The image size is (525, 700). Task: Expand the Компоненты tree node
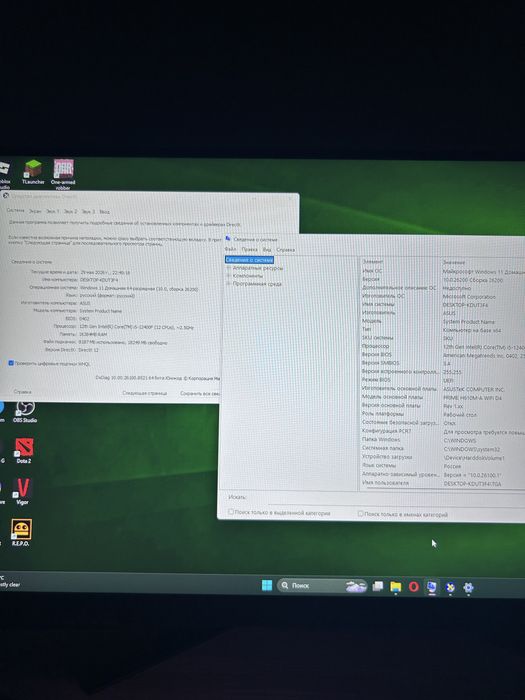click(x=229, y=276)
